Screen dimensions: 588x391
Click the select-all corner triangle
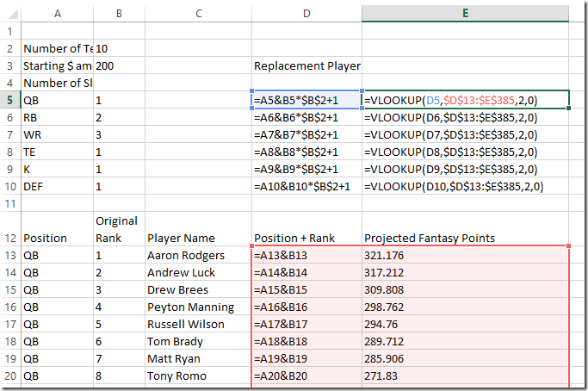coord(13,14)
